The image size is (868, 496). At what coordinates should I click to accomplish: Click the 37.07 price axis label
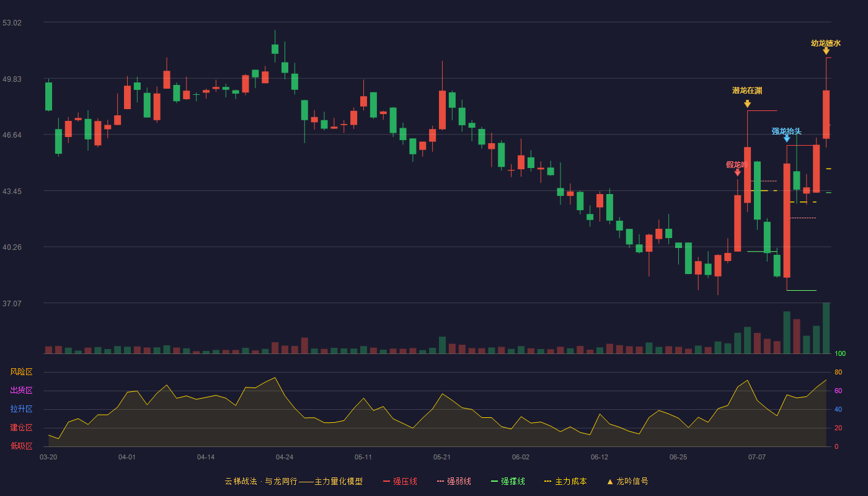12,303
